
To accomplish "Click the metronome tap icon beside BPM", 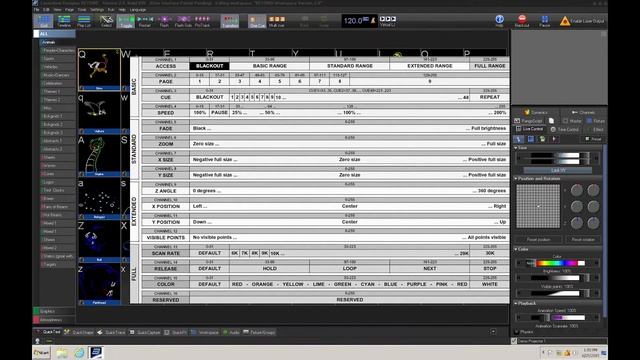I will tap(373, 20).
